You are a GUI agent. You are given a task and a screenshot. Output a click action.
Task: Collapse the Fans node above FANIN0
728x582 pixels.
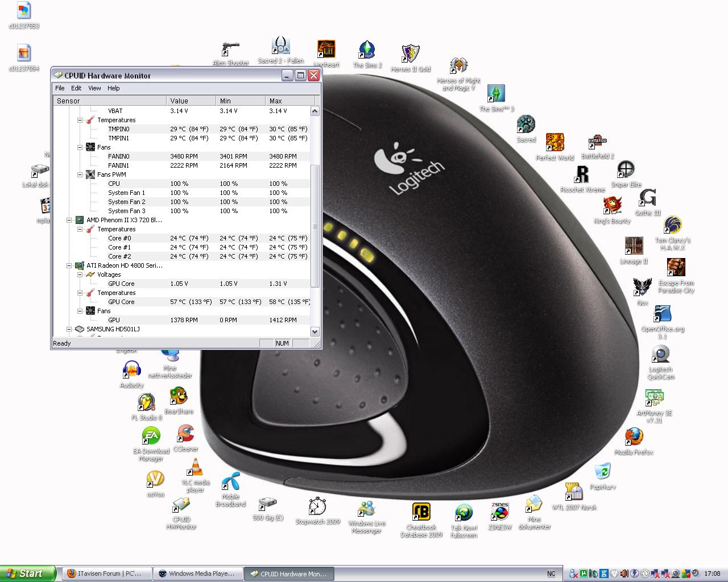[x=80, y=147]
